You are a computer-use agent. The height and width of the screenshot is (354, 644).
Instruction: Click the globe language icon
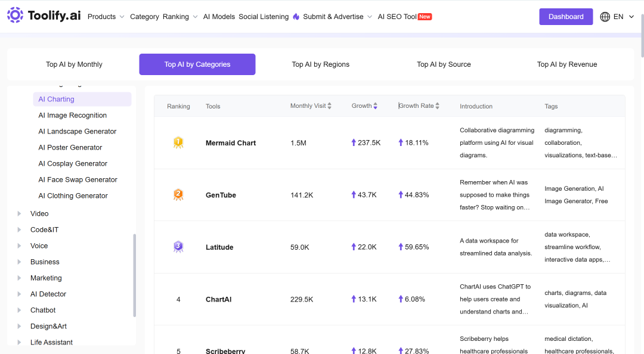click(x=605, y=17)
